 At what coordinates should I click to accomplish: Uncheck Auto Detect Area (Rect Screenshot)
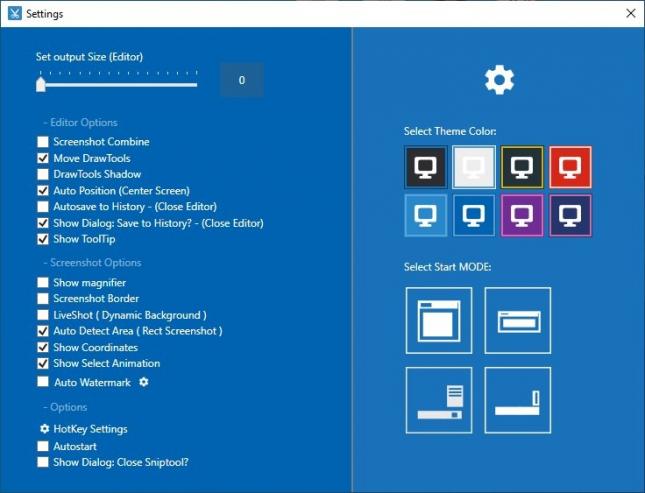pos(43,331)
